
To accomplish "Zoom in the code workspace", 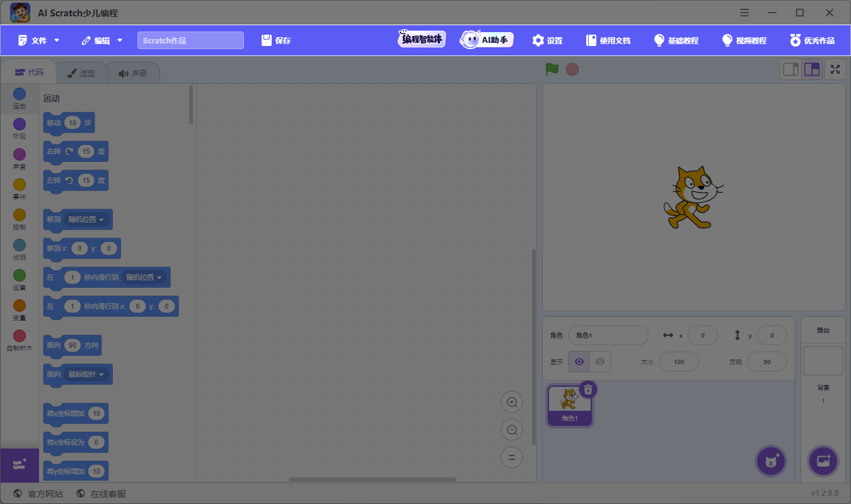I will click(512, 402).
